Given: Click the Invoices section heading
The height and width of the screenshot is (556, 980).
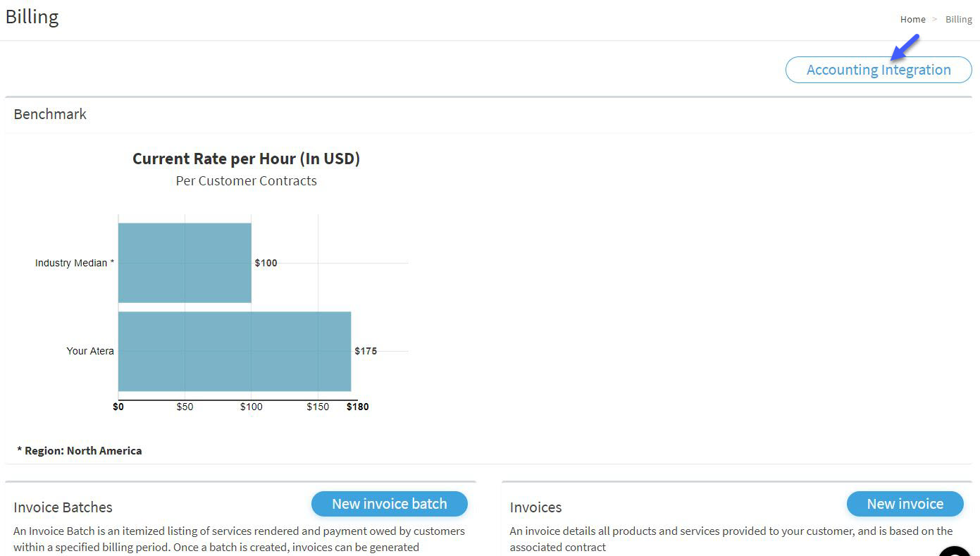Looking at the screenshot, I should [x=535, y=507].
